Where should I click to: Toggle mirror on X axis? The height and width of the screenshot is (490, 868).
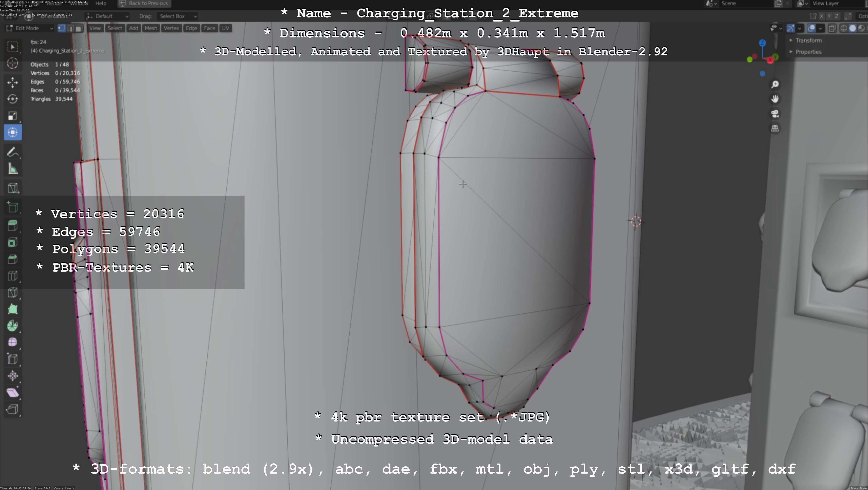pyautogui.click(x=821, y=16)
